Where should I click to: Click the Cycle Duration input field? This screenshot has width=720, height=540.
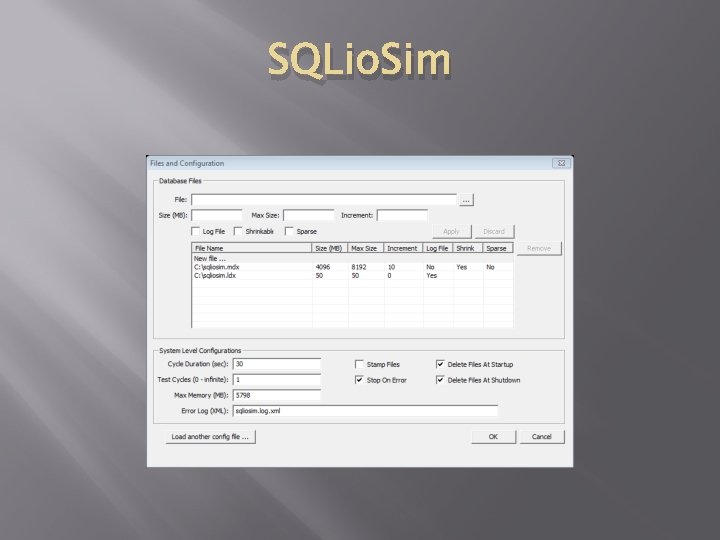point(277,364)
